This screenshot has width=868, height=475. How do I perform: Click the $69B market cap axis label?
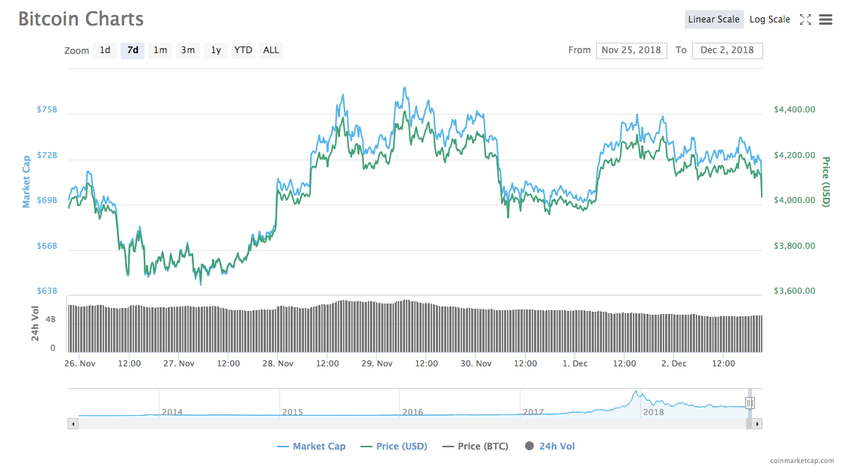pos(47,200)
